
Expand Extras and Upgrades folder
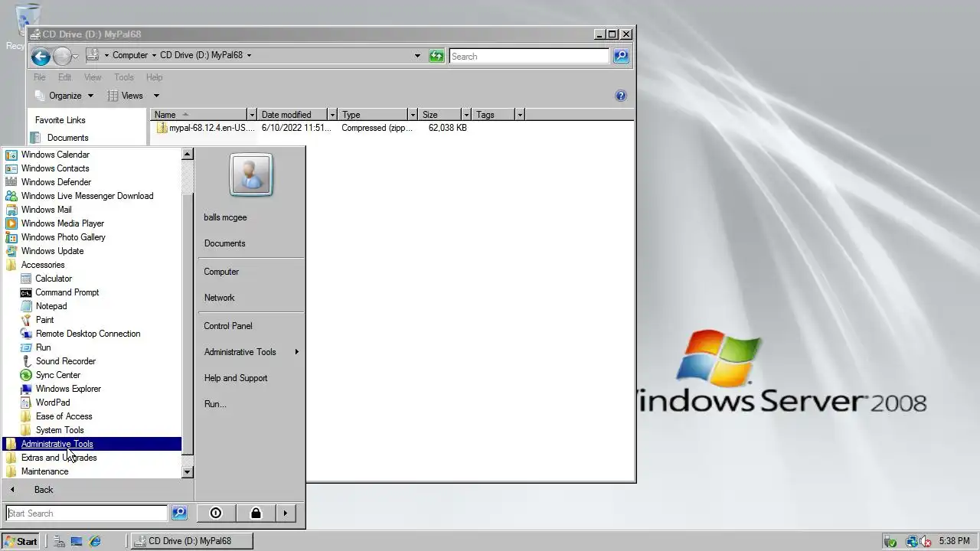point(59,458)
